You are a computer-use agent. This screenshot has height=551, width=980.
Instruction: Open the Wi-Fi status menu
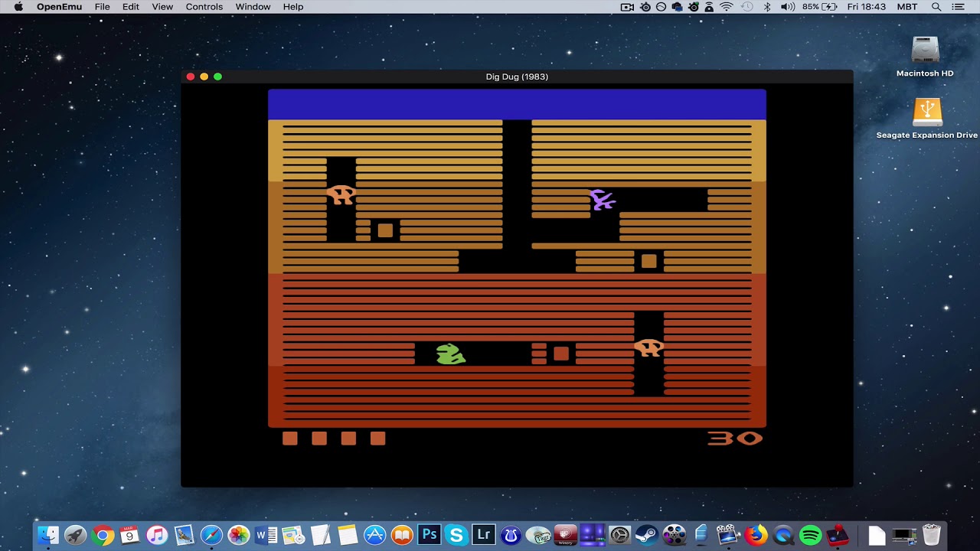tap(727, 7)
